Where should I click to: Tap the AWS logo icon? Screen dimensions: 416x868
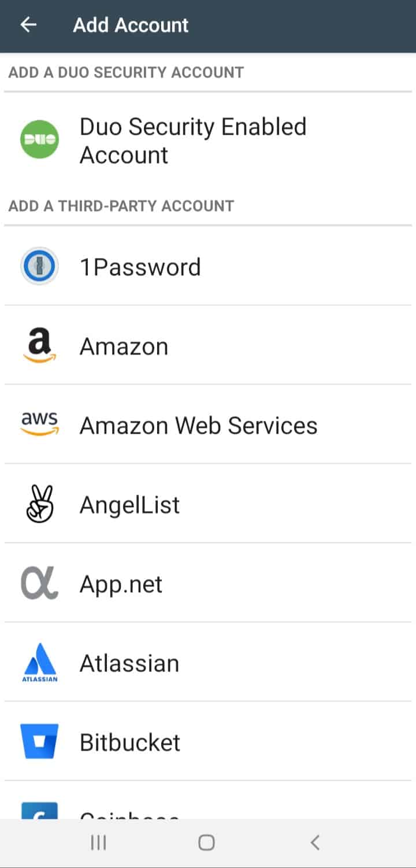39,424
